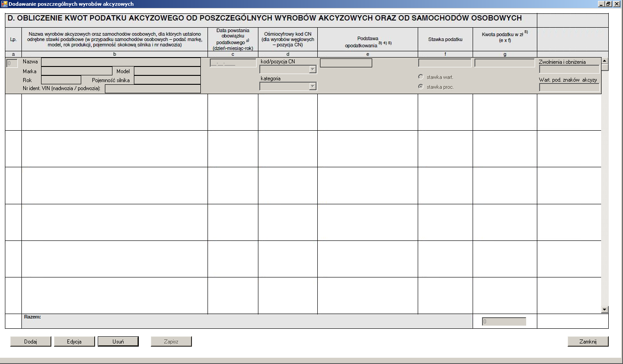Restore the window using title bar button

point(608,4)
